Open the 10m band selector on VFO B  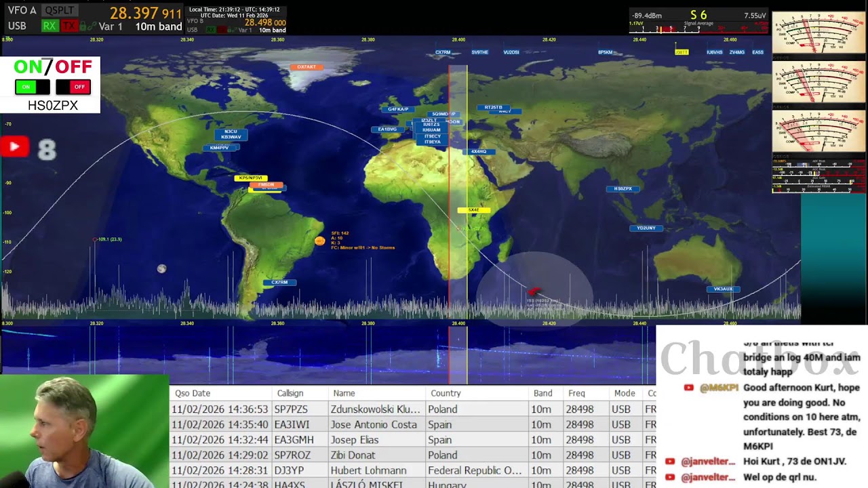pos(272,30)
